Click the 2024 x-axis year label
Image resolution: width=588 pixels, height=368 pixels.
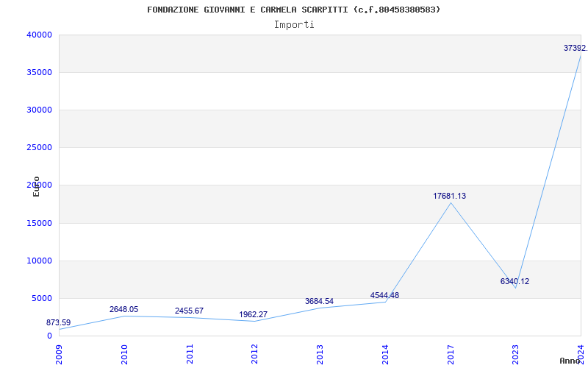[581, 354]
